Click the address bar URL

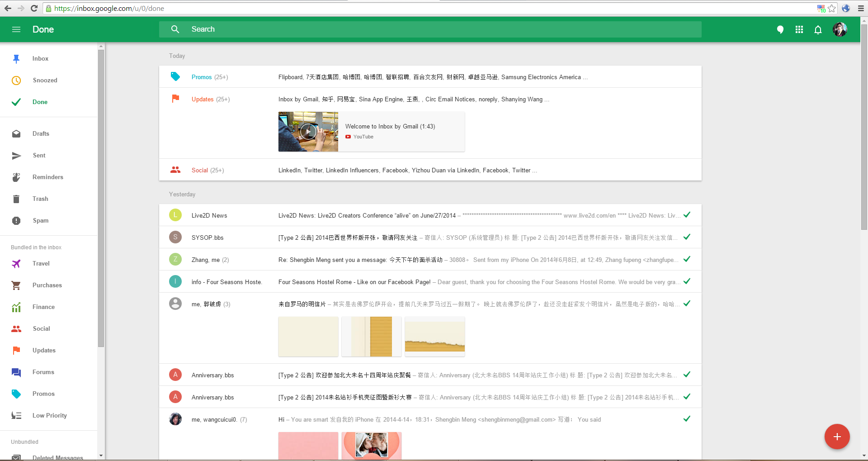[x=109, y=8]
